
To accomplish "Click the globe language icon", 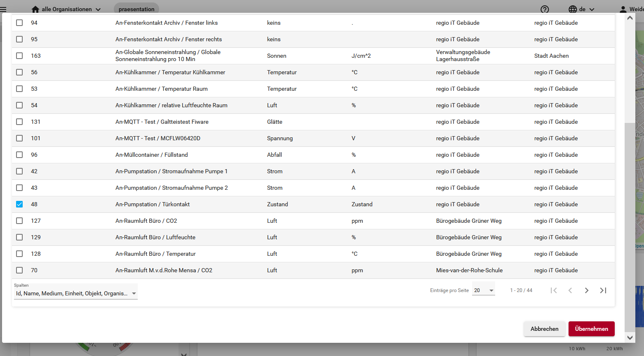I will click(572, 9).
